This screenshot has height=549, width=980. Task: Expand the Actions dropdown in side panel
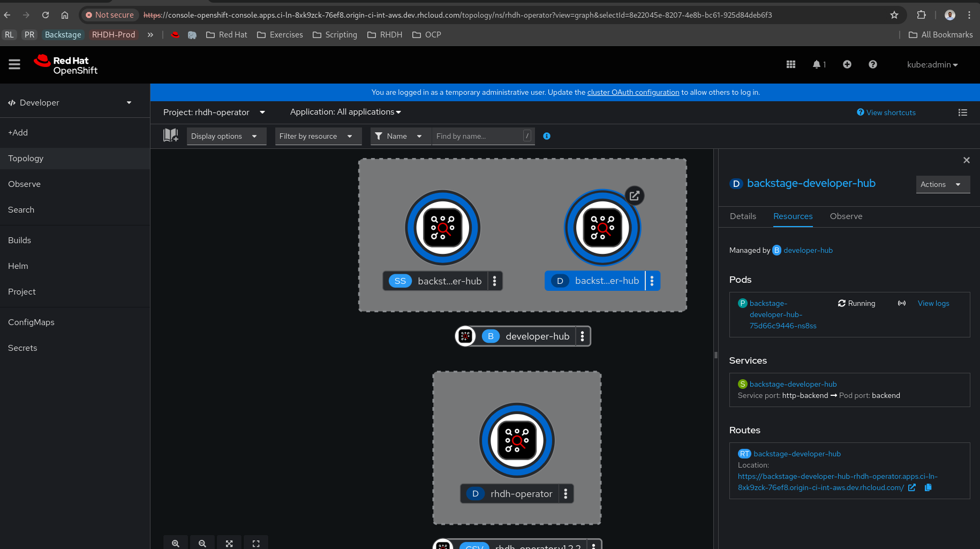click(x=942, y=184)
